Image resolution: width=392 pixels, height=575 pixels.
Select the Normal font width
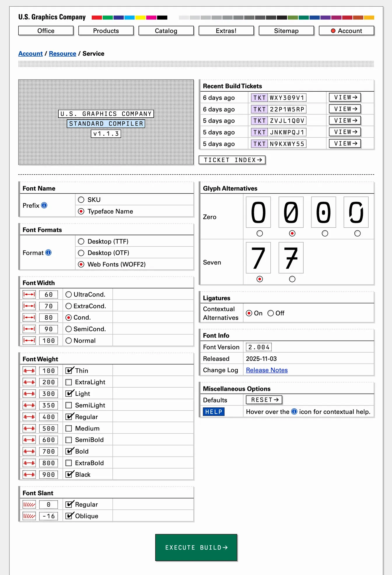point(69,340)
